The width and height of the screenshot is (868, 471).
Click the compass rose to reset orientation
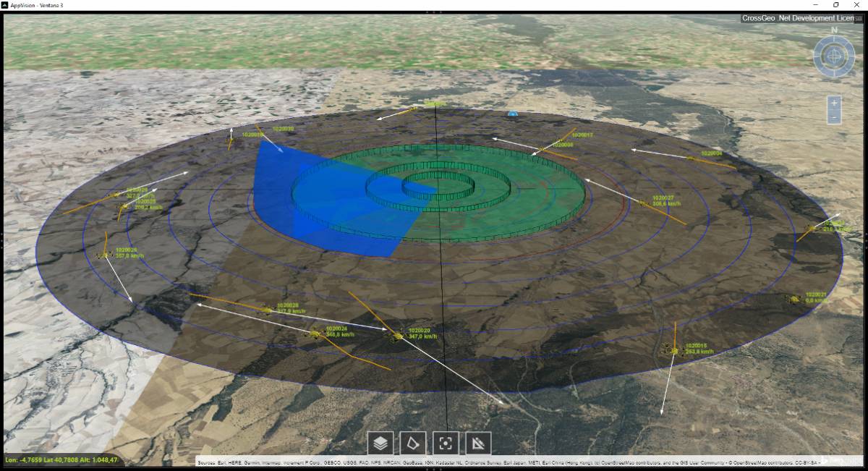pyautogui.click(x=833, y=54)
